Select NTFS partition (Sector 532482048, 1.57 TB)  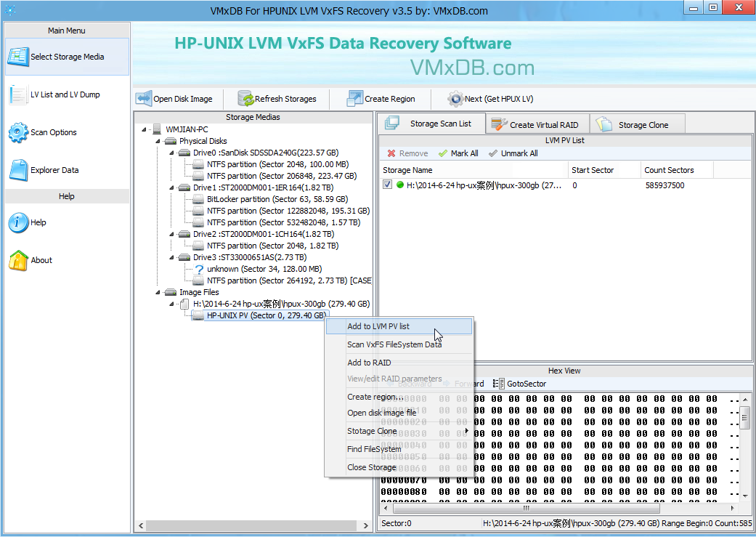(x=283, y=222)
